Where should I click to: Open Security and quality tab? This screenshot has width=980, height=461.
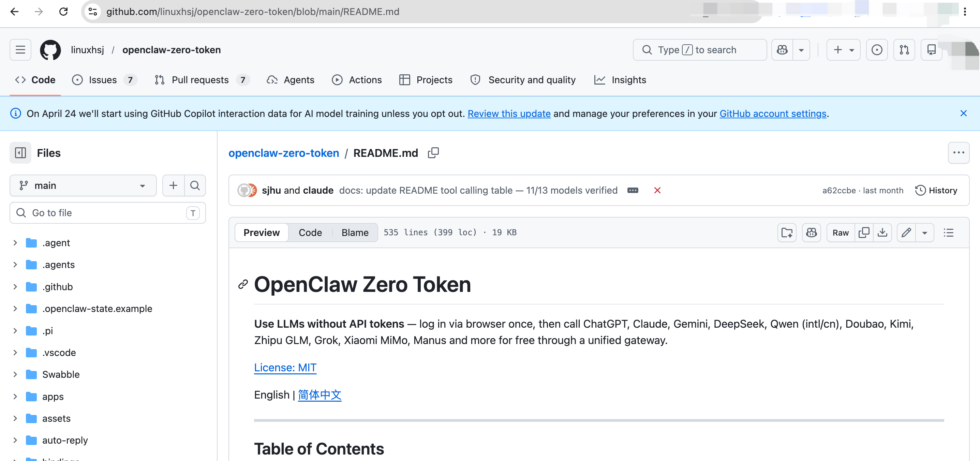pos(523,80)
